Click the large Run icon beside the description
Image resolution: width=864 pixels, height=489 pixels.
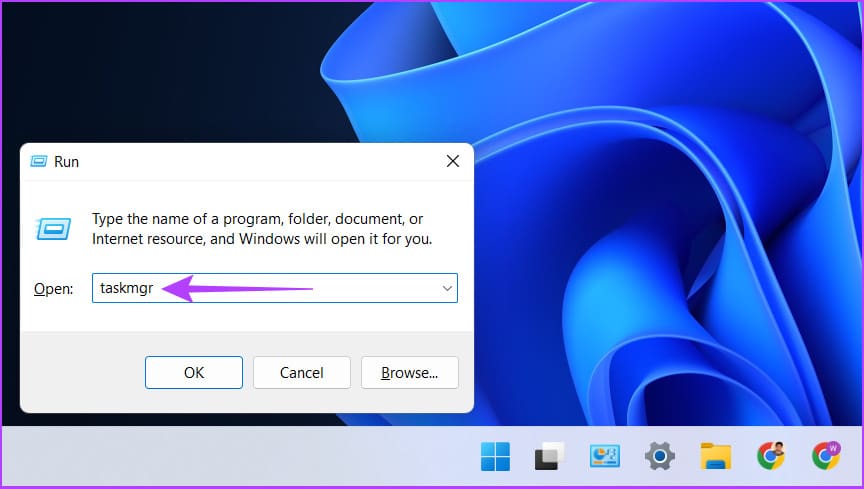[x=53, y=228]
